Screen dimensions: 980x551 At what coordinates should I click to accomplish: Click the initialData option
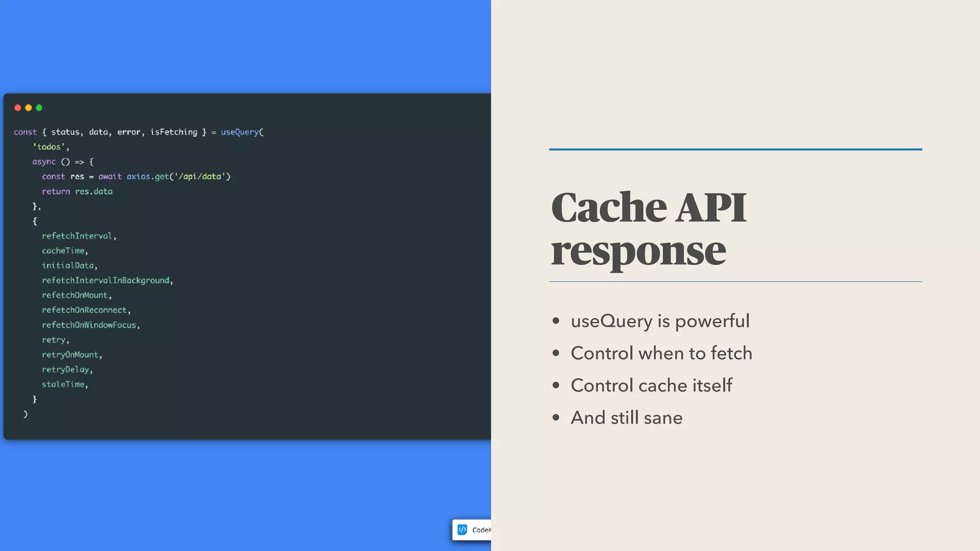pos(68,265)
